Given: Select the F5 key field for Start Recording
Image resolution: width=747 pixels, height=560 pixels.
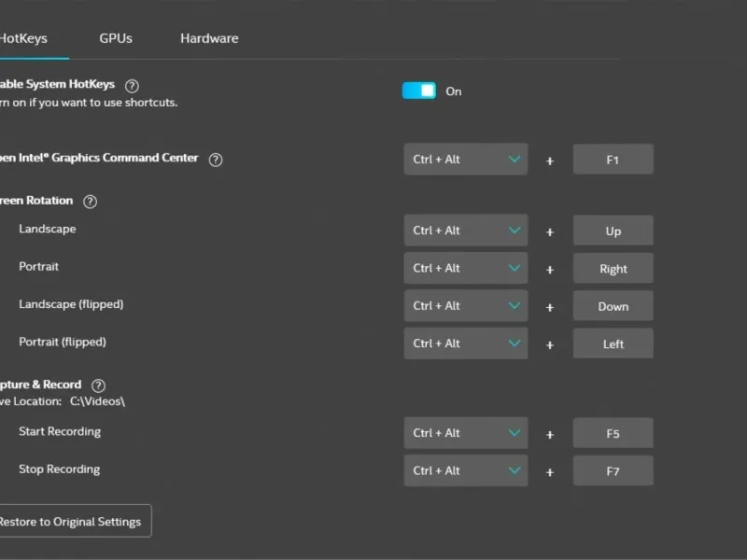Looking at the screenshot, I should (x=613, y=433).
